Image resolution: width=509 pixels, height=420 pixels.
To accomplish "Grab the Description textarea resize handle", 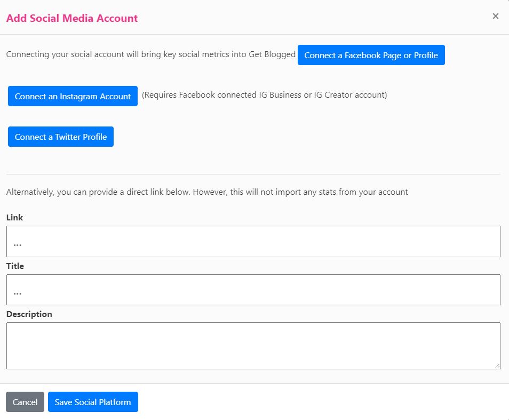I will tap(497, 366).
